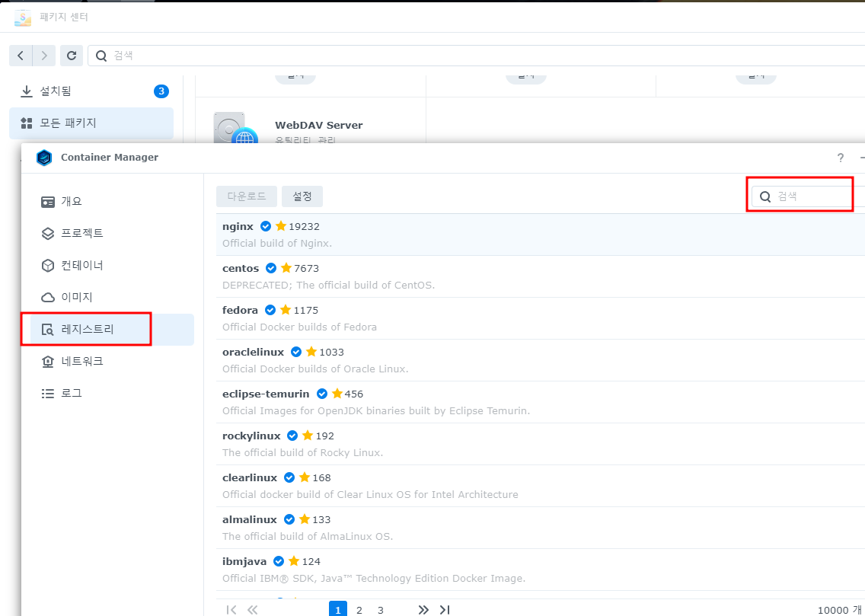The height and width of the screenshot is (616, 865).
Task: Select the almalinux registry row
Action: pos(541,528)
